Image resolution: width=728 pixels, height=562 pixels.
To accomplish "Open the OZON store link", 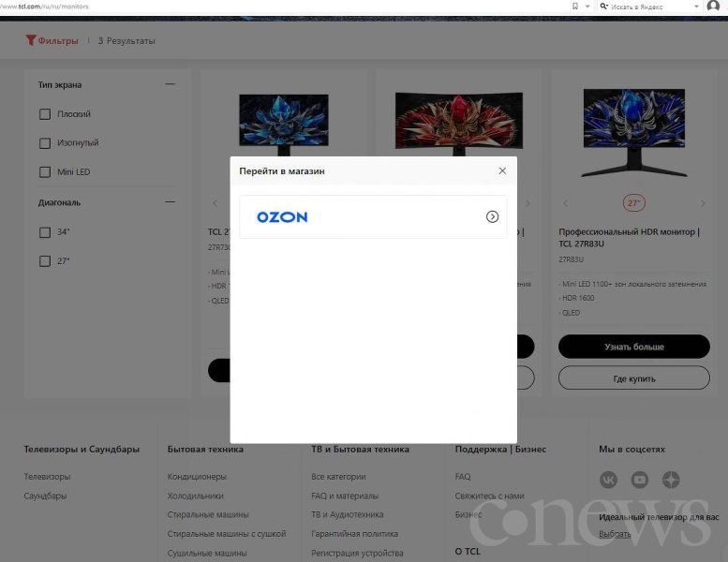I will 373,216.
